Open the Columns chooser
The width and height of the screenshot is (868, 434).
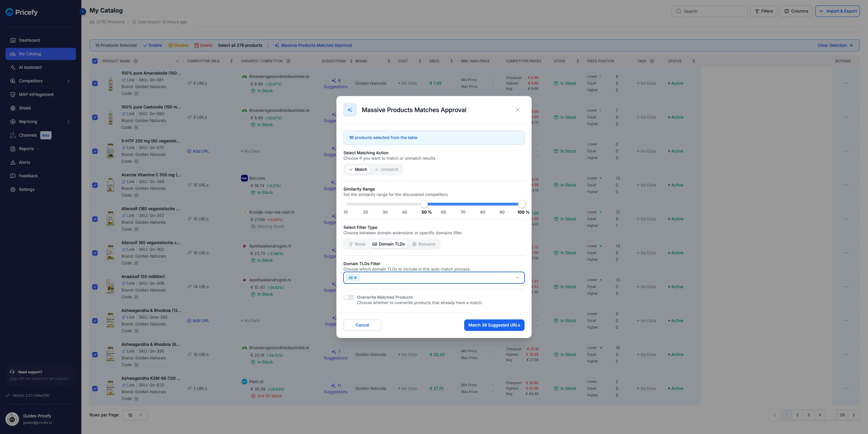[796, 11]
